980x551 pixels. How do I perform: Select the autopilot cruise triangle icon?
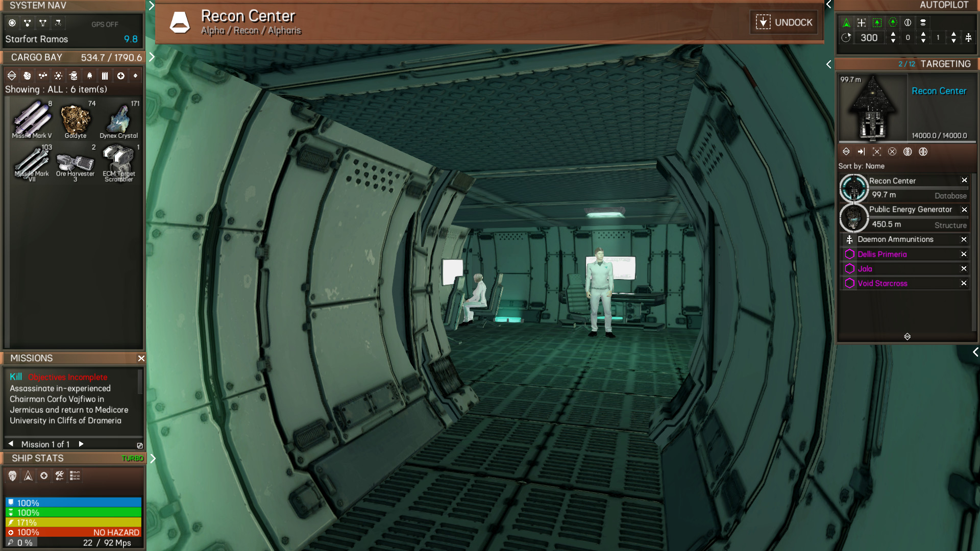pos(847,22)
